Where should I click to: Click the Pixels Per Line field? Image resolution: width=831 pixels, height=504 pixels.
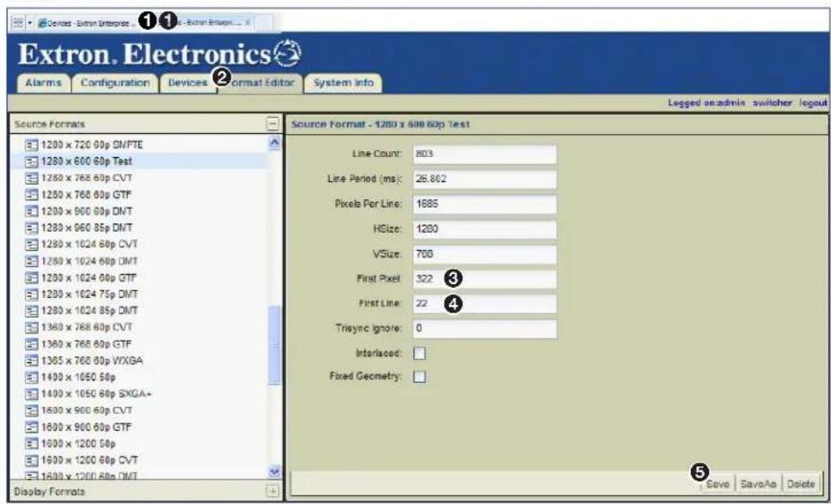[x=485, y=203]
